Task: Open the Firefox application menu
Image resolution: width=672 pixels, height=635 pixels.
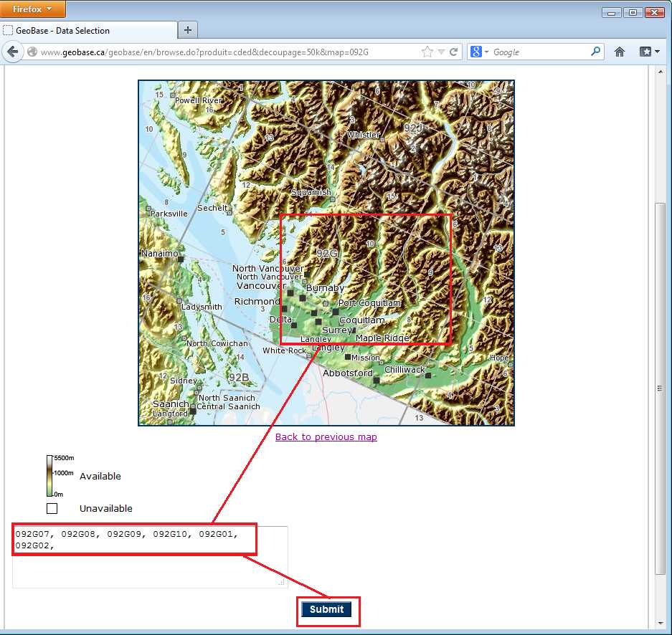Action: click(33, 9)
